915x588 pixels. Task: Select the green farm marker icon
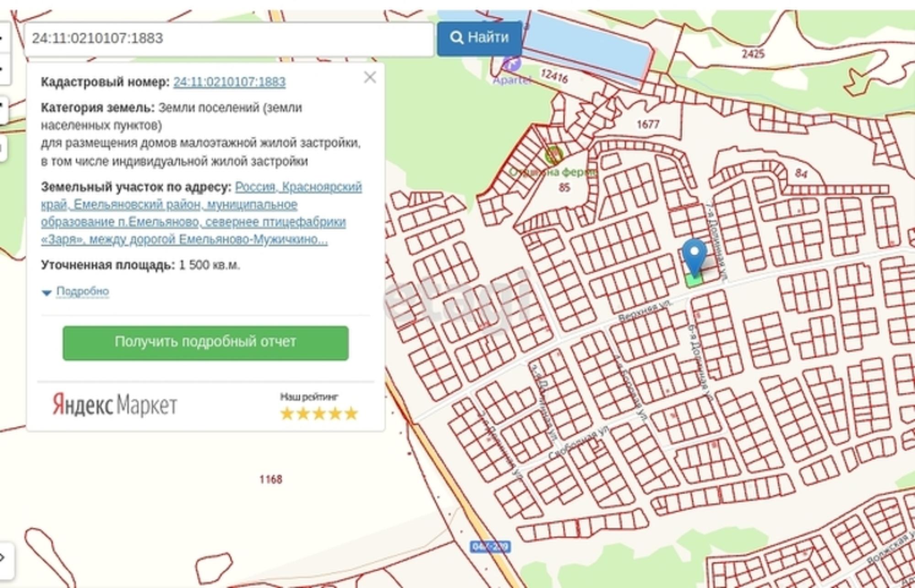click(554, 156)
